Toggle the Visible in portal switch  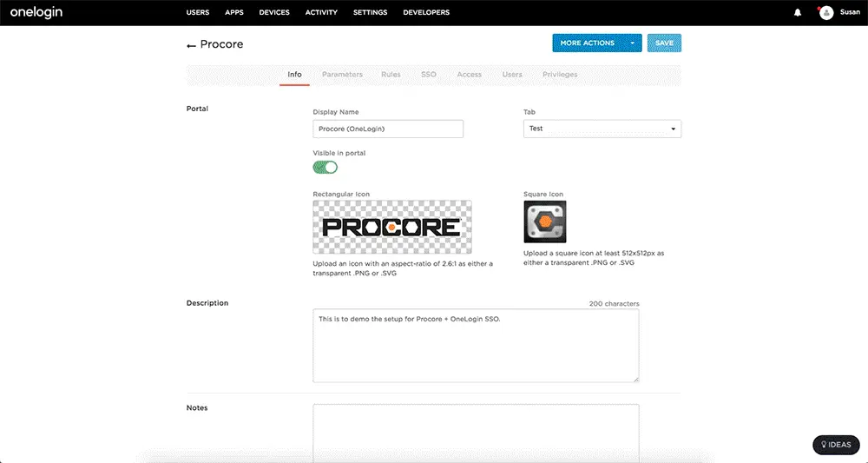325,168
